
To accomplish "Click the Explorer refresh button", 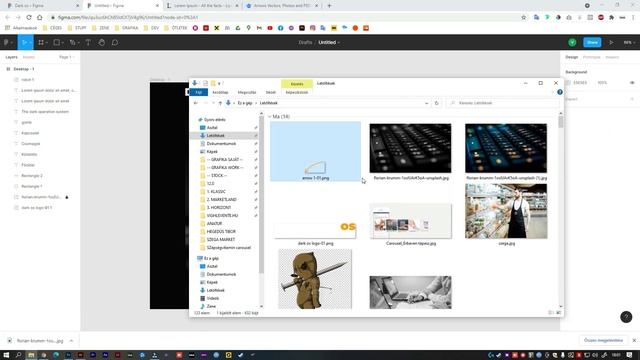I will click(x=436, y=103).
